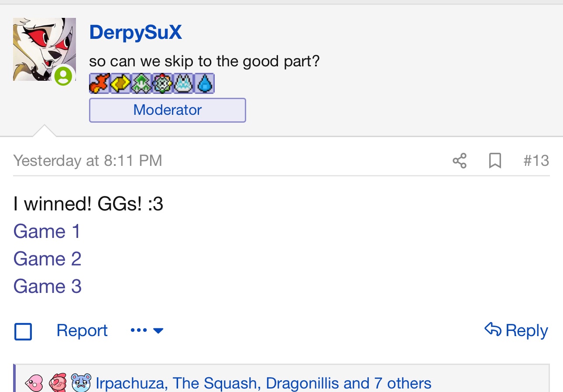Click the pink heart reaction icon

click(x=34, y=383)
